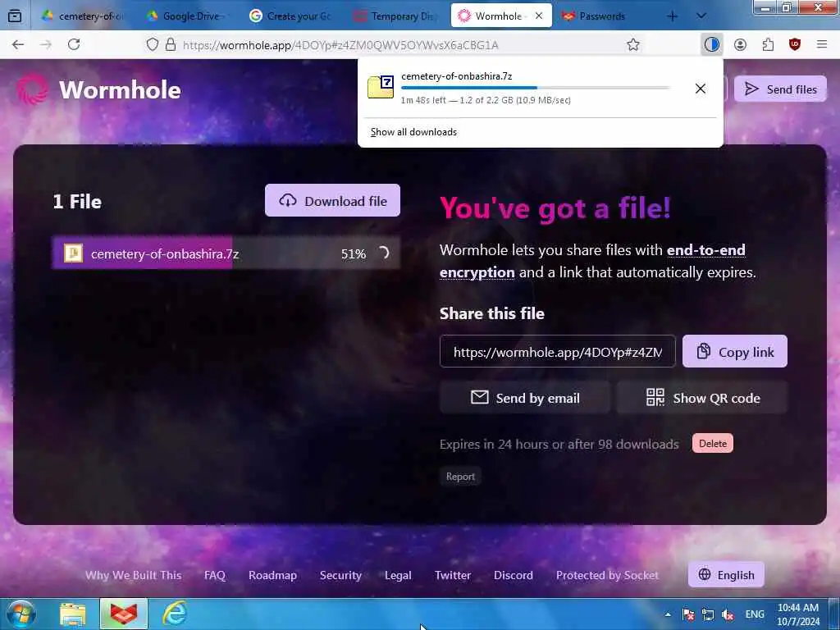Open the Discord footer link
This screenshot has width=840, height=630.
[514, 575]
